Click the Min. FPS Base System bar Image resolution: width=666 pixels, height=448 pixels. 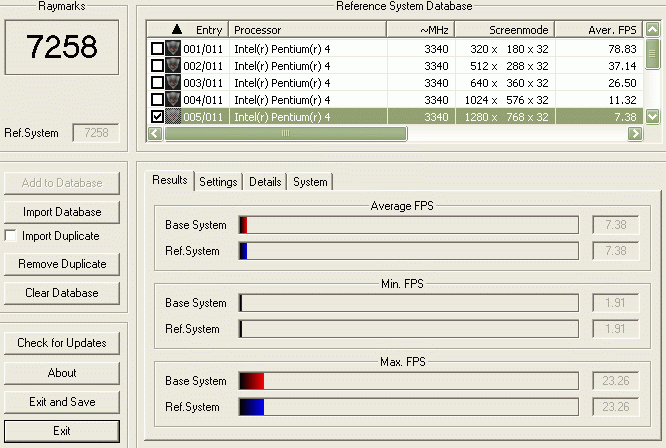click(409, 303)
